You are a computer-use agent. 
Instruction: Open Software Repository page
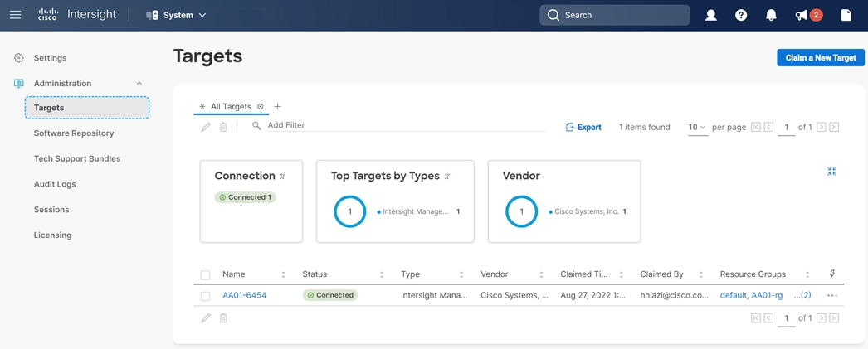pos(74,133)
